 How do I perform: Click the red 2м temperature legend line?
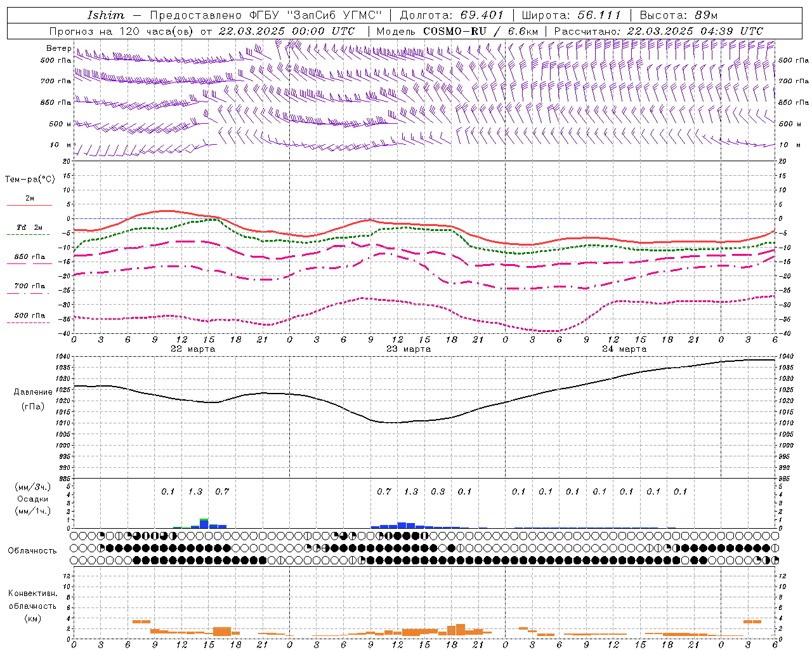click(29, 205)
